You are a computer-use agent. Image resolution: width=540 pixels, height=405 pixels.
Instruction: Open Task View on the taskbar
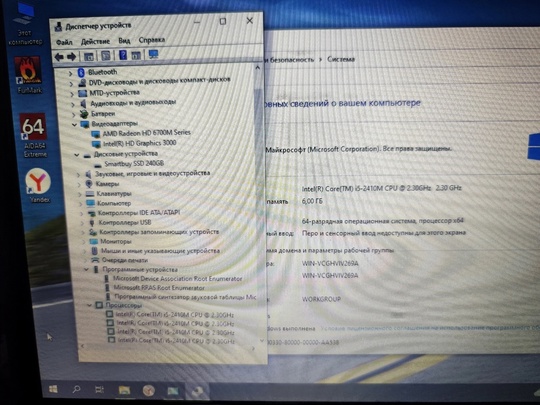(99, 390)
